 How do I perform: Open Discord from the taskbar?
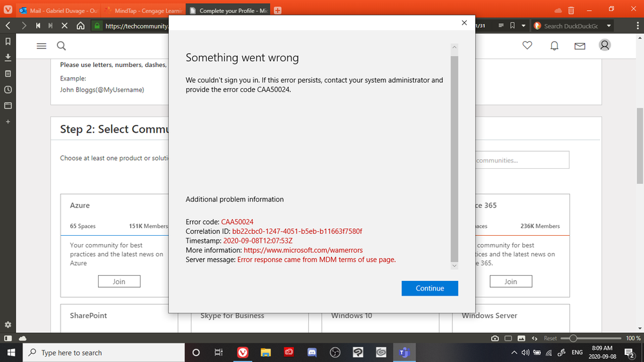312,352
